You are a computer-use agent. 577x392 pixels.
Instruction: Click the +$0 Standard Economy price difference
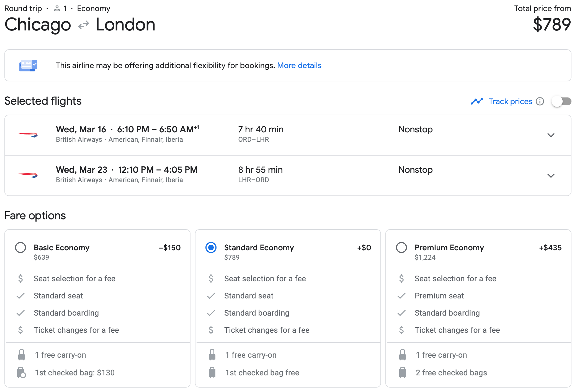click(x=364, y=247)
